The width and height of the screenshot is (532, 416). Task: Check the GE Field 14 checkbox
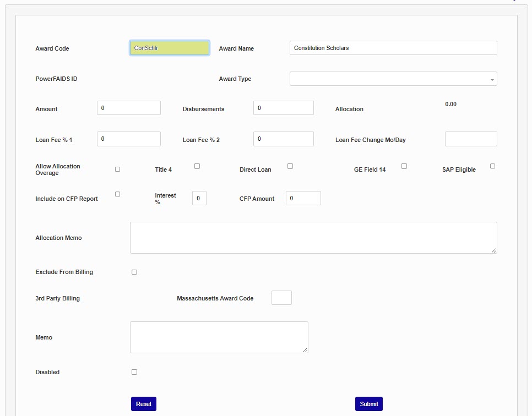coord(404,166)
